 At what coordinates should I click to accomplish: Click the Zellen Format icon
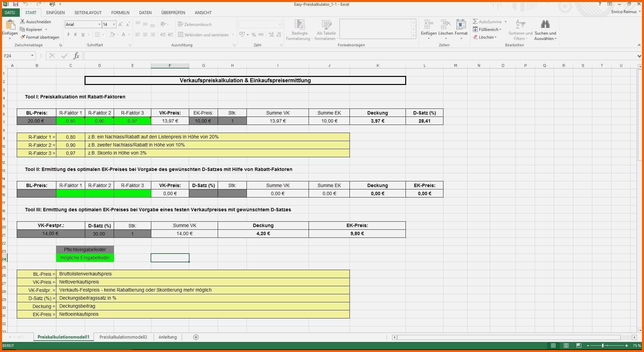pos(461,25)
